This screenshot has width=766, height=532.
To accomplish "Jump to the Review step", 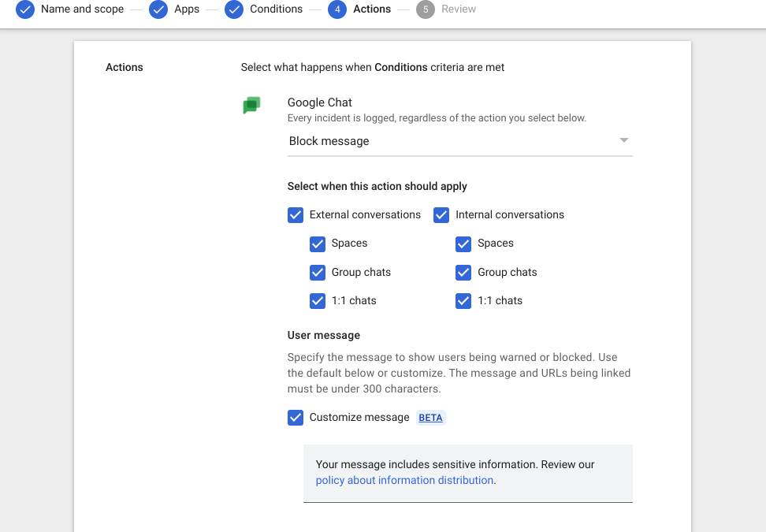I will (458, 9).
